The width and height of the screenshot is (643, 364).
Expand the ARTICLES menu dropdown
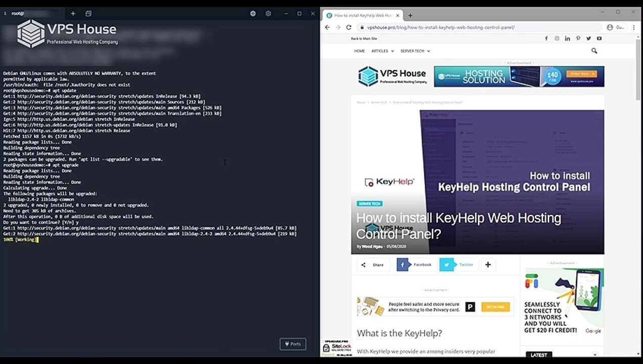click(x=383, y=51)
